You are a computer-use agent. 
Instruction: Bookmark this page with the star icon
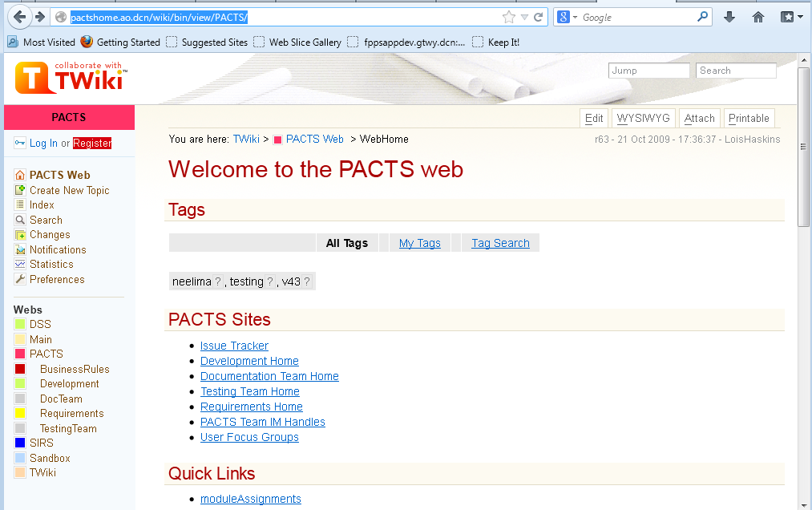508,17
